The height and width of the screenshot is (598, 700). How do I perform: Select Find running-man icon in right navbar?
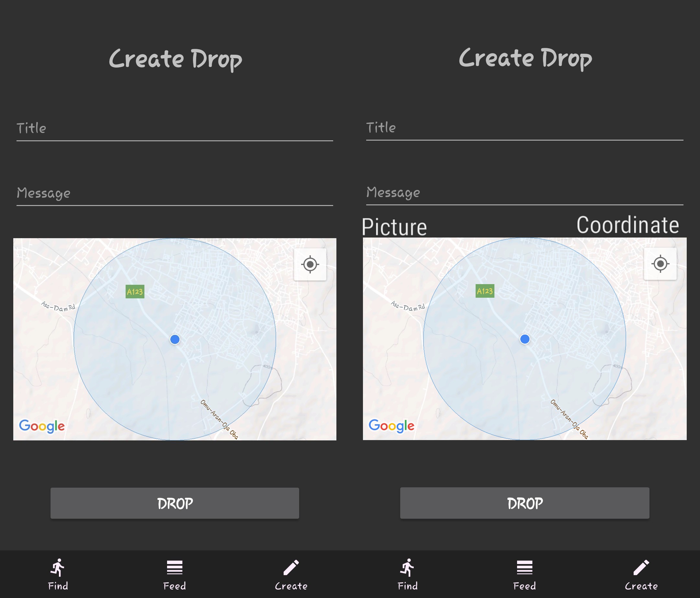[407, 568]
